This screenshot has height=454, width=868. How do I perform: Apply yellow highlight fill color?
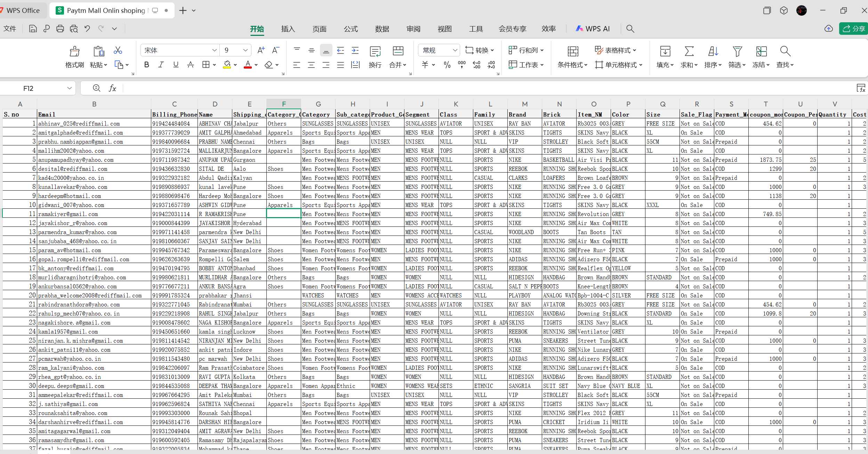(227, 65)
